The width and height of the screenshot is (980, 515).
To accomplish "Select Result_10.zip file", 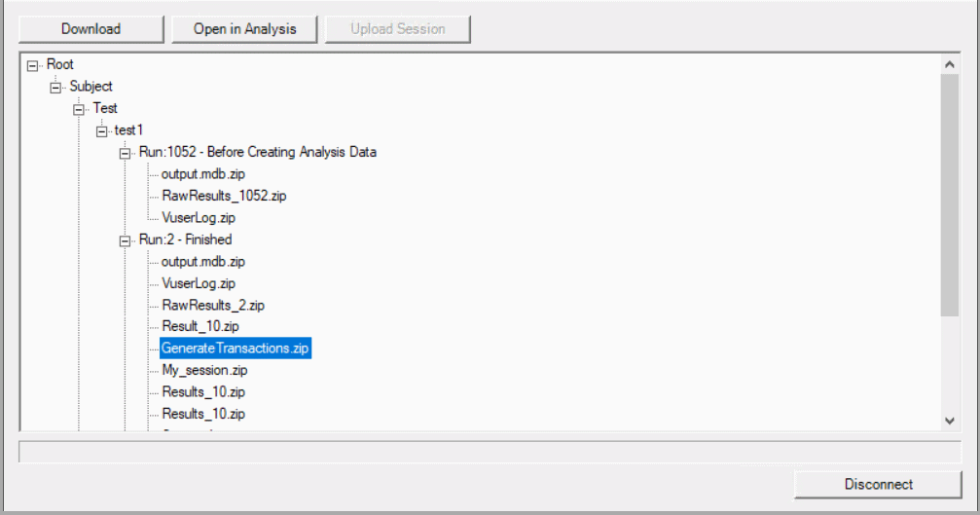I will [x=200, y=326].
